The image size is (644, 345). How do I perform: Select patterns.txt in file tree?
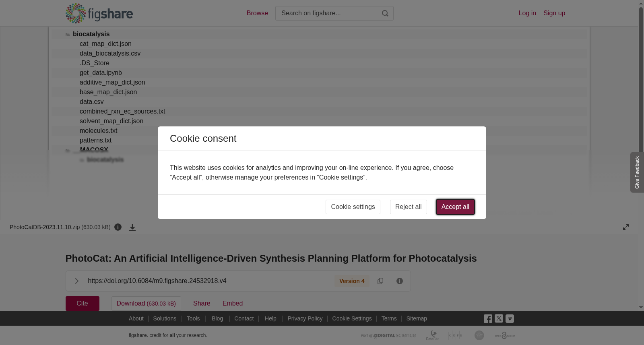pyautogui.click(x=95, y=140)
